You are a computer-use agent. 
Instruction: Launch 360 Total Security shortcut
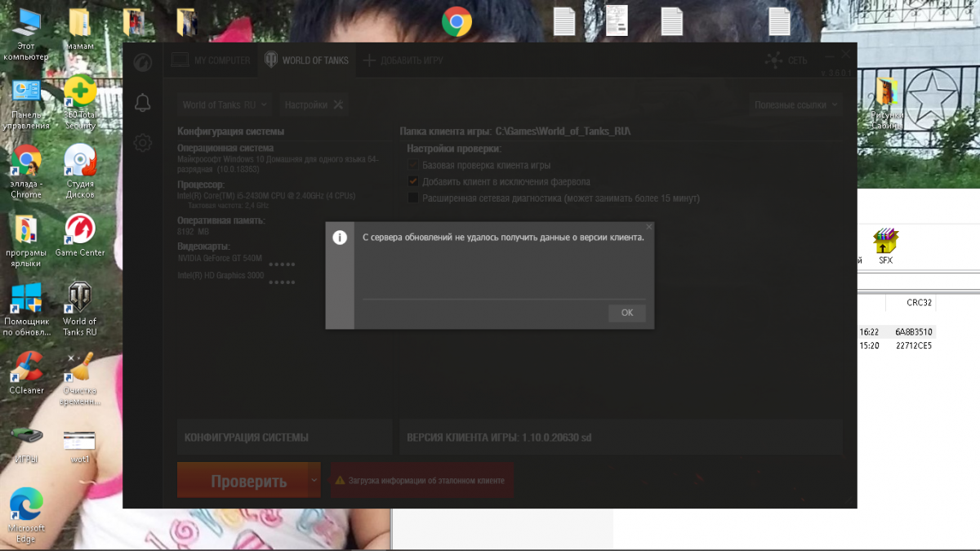pos(80,103)
